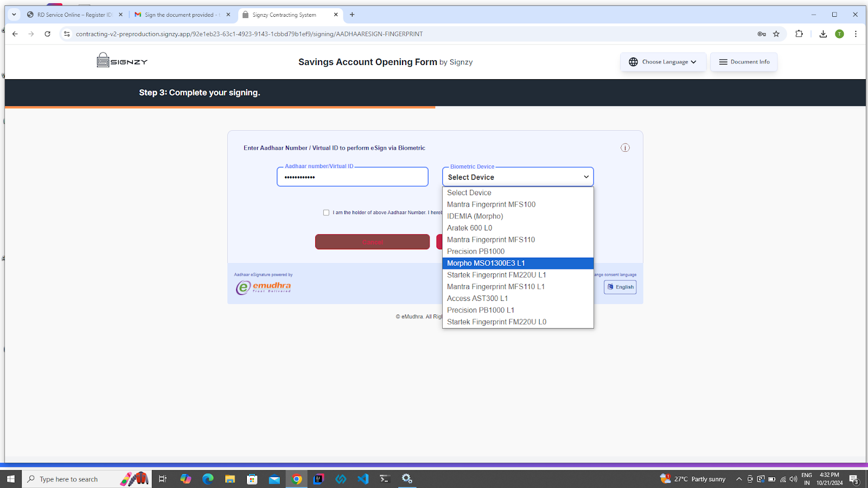Open the weather widget showing 27°C
The height and width of the screenshot is (488, 868).
coord(693,479)
